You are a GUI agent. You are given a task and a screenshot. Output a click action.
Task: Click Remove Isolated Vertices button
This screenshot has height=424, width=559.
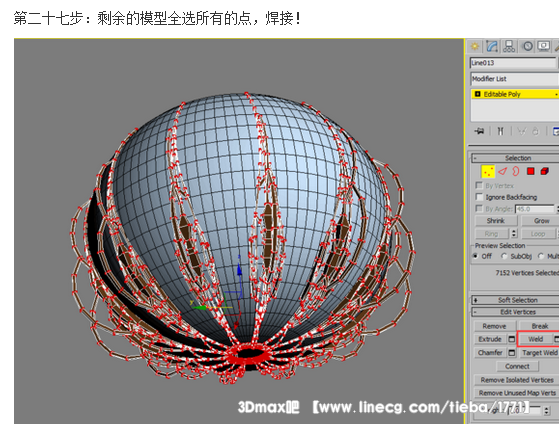pyautogui.click(x=517, y=380)
